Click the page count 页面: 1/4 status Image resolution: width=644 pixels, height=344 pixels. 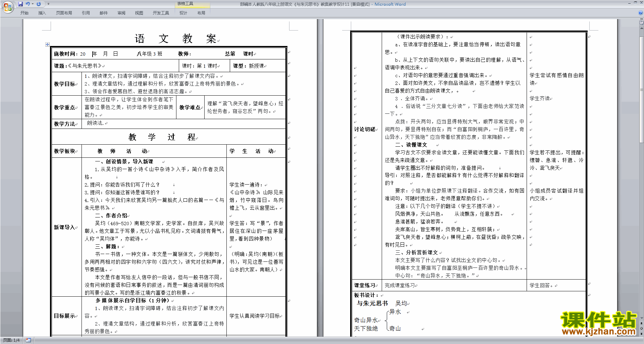coord(11,340)
